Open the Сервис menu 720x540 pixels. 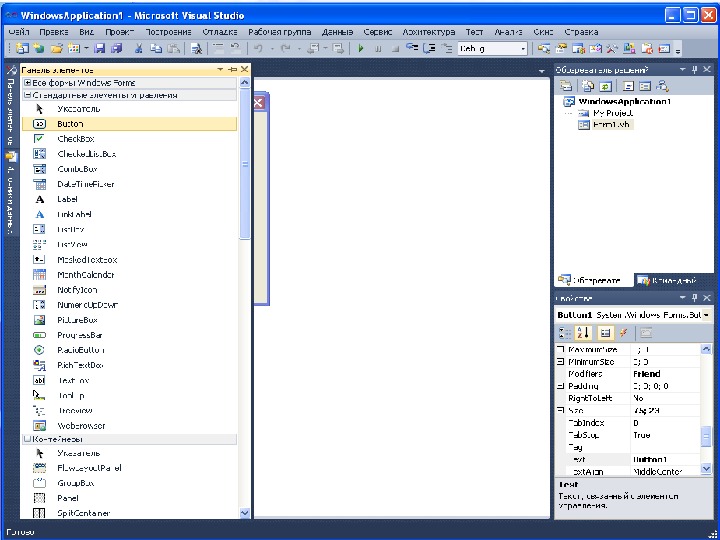pyautogui.click(x=378, y=32)
